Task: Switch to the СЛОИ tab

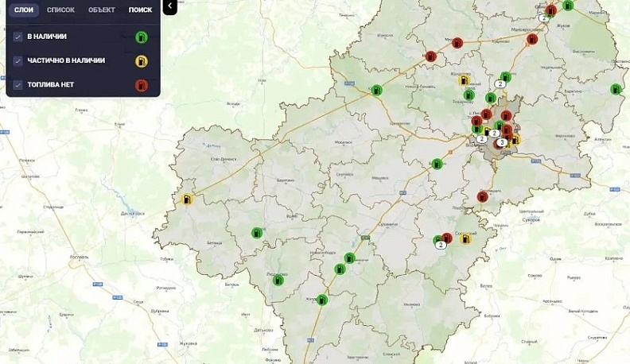Action: coord(24,10)
